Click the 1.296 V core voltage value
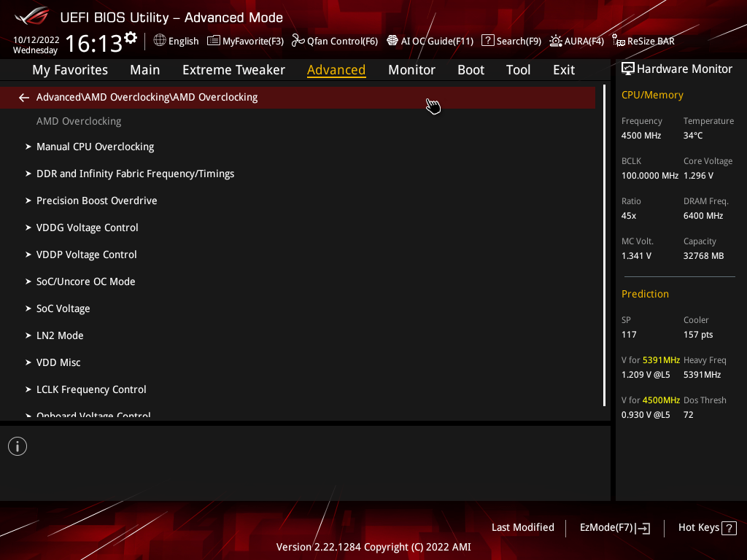Screen dimensions: 747x560 tap(698, 176)
